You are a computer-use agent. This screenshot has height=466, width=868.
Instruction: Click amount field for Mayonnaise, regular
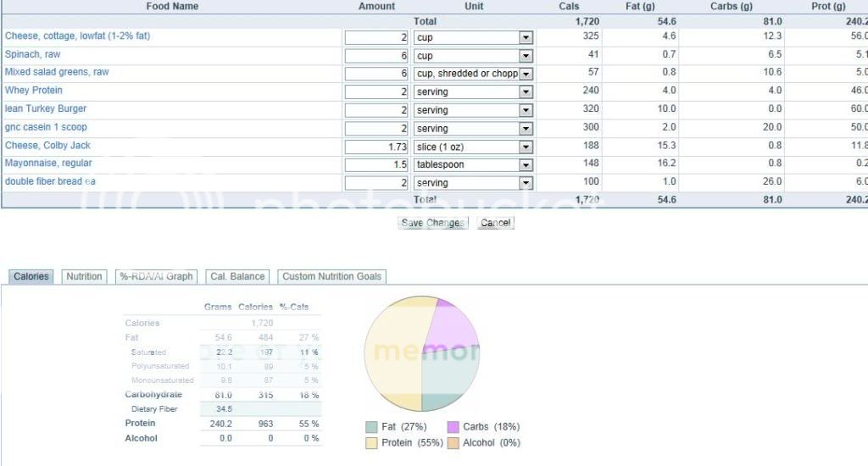377,165
